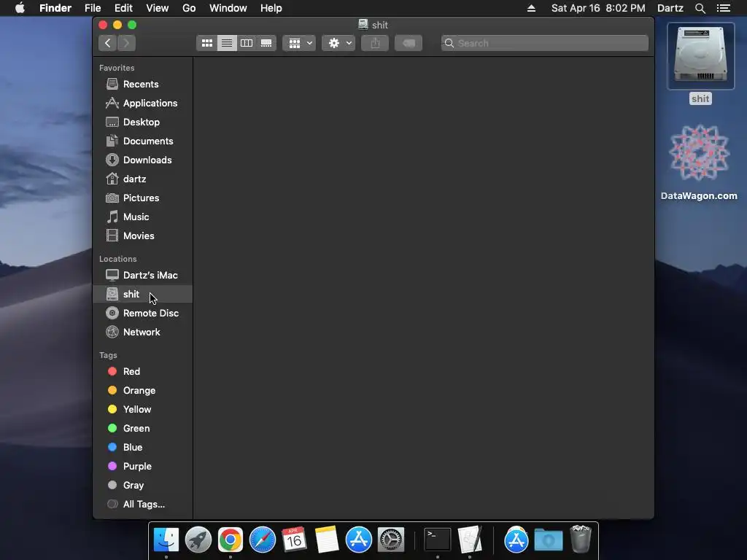Select the DataWagon.com desktop icon
Image resolution: width=747 pixels, height=560 pixels.
699,162
